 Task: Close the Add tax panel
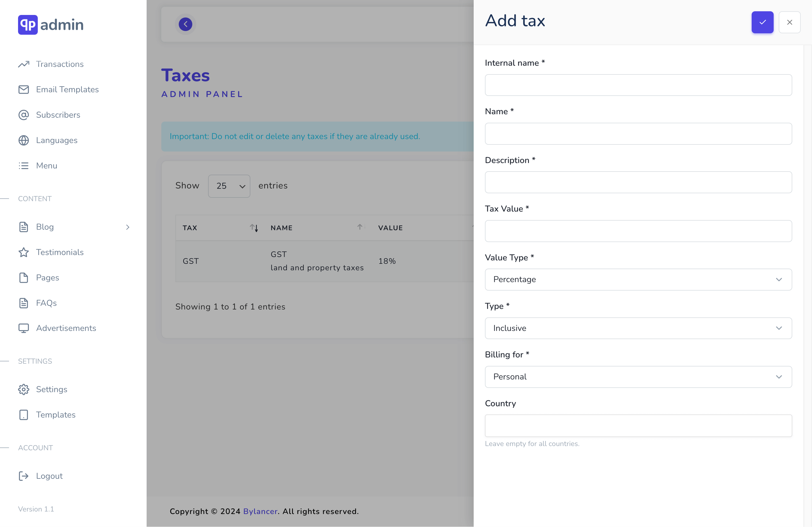point(789,22)
